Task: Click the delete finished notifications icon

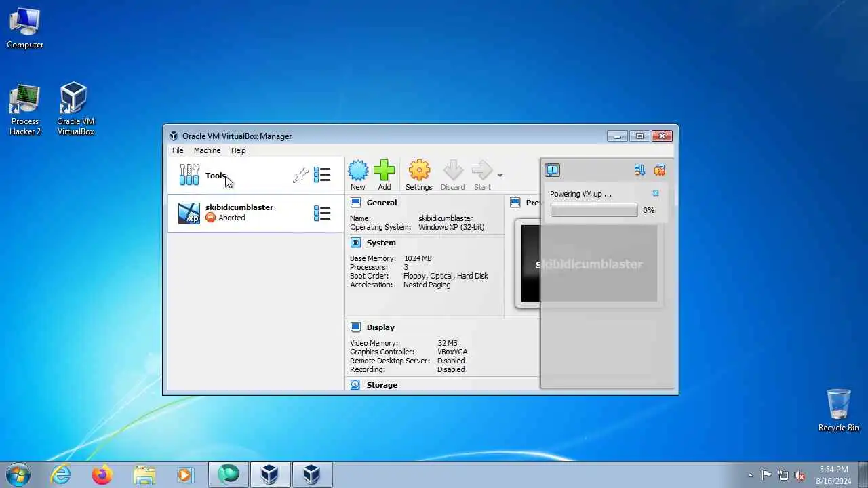Action: pyautogui.click(x=659, y=170)
